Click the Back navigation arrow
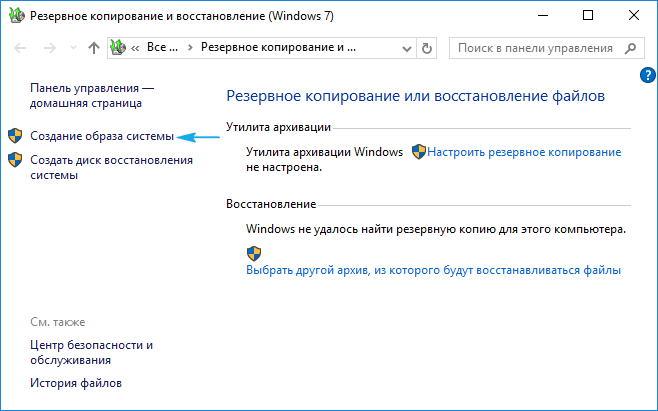Screen dimensions: 658x411 [x=21, y=47]
